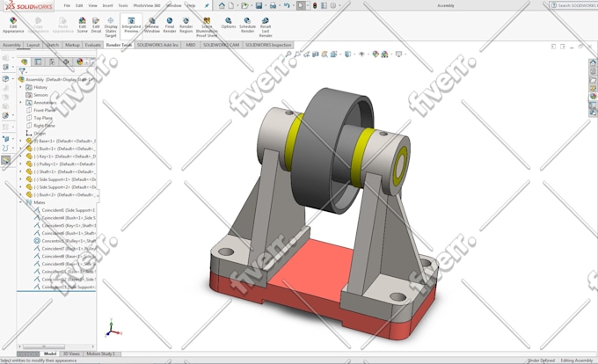The height and width of the screenshot is (364, 598).
Task: Expand the History folder
Action: point(21,87)
